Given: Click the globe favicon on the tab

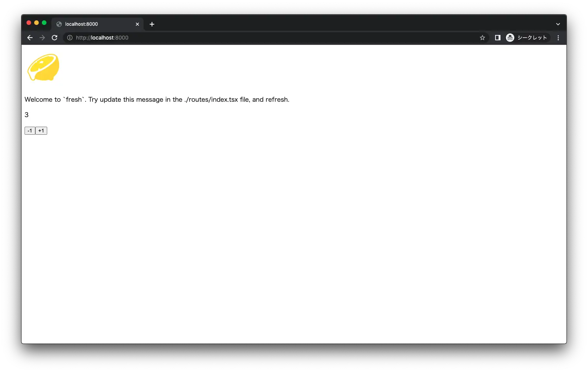Looking at the screenshot, I should 59,24.
